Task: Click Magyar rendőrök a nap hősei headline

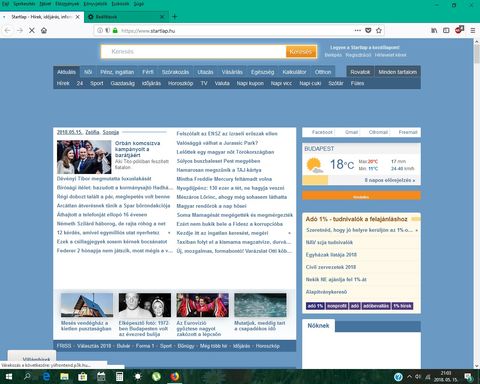Action: point(211,206)
